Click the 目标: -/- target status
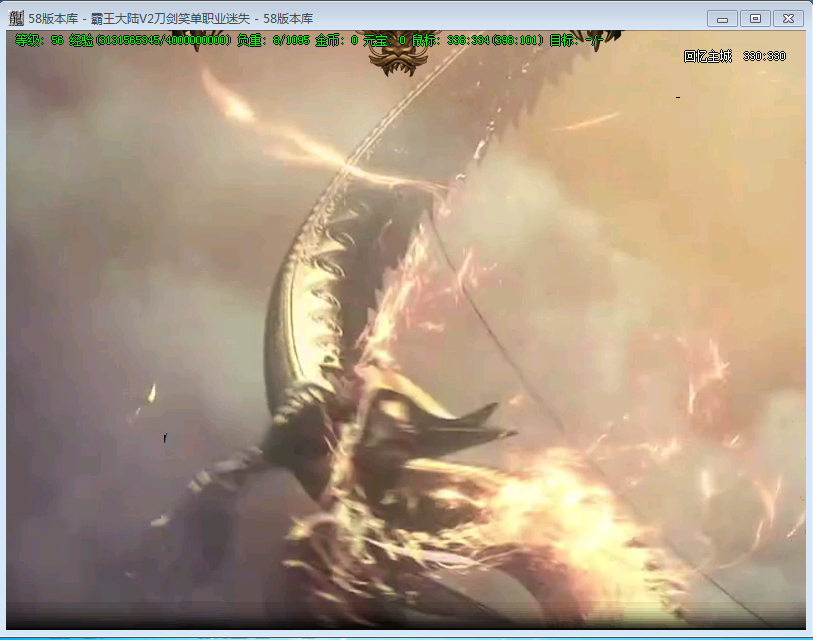The height and width of the screenshot is (640, 813). tap(576, 40)
